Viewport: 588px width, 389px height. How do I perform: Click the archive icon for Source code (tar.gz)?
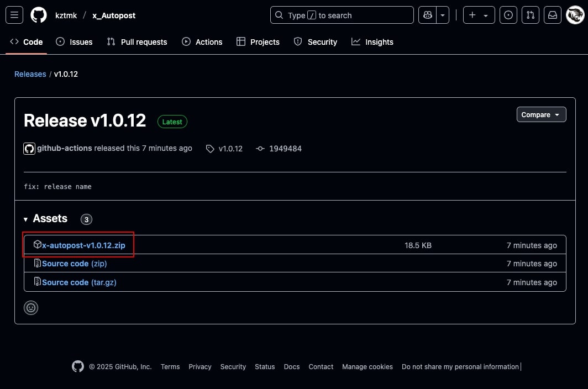[x=37, y=281]
